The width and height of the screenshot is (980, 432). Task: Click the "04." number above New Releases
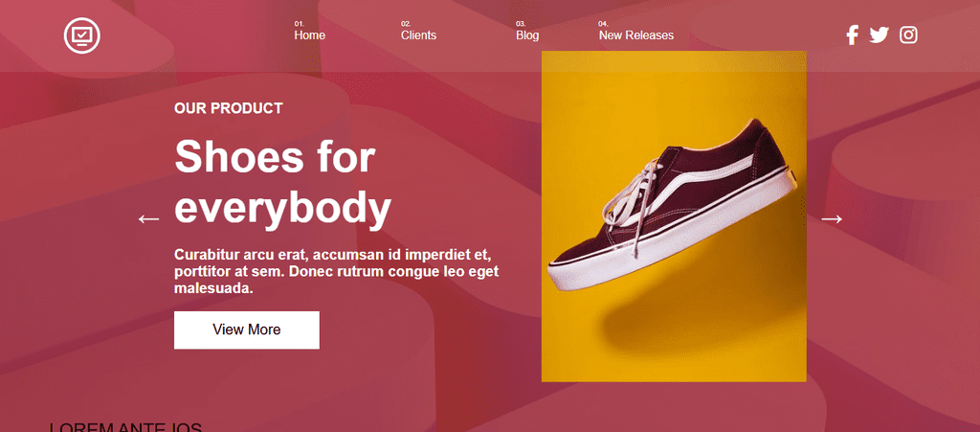(x=603, y=23)
